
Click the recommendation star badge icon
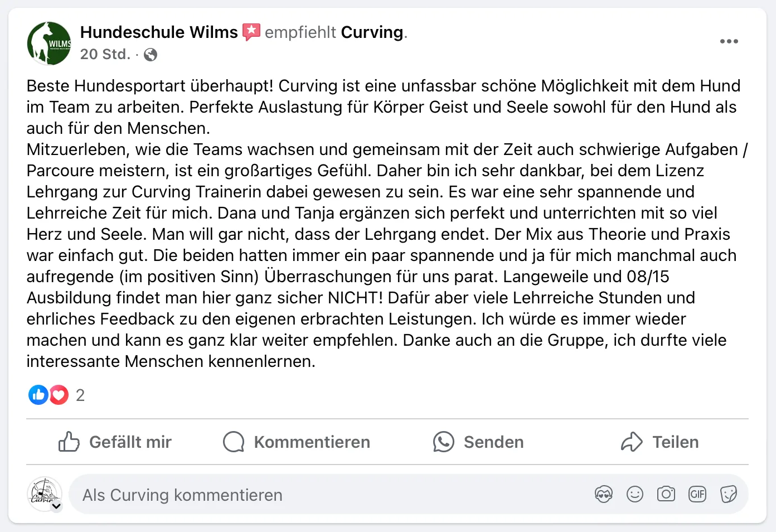click(251, 32)
